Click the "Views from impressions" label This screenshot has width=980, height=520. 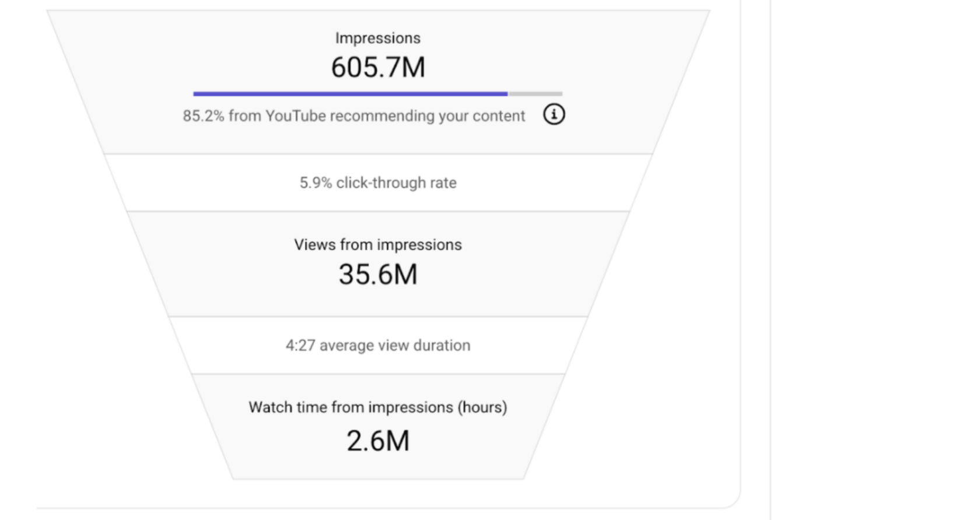point(377,245)
